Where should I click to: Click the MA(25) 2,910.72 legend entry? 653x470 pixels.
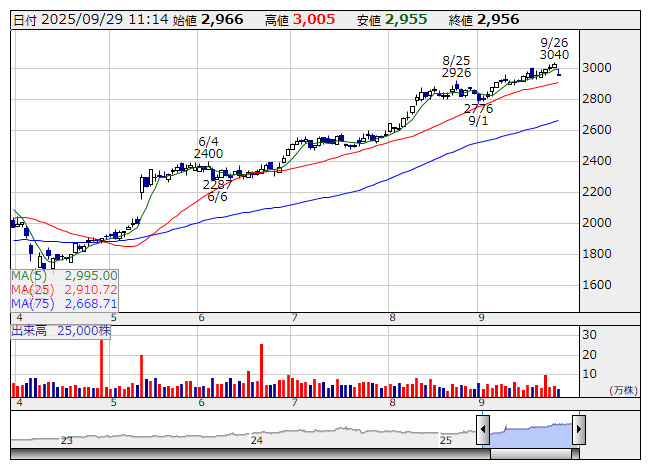click(x=65, y=290)
